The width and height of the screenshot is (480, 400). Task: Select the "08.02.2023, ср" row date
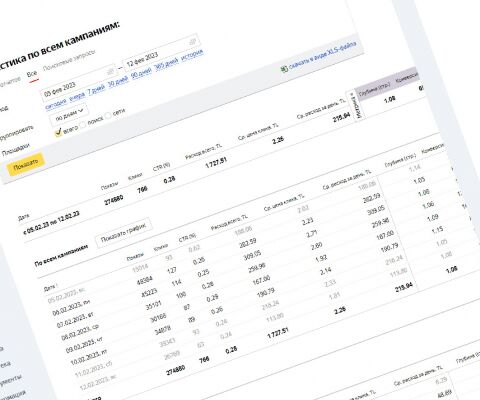pos(80,332)
